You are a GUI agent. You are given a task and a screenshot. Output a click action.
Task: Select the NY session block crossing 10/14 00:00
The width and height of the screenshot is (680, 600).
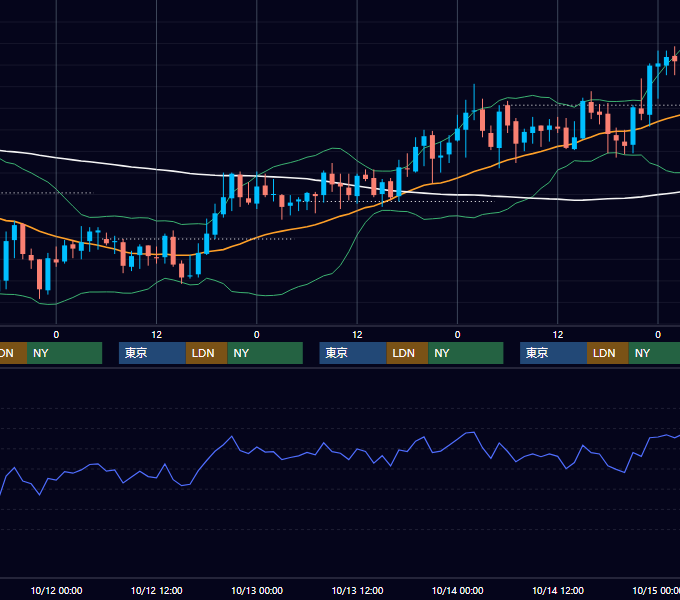pos(466,353)
